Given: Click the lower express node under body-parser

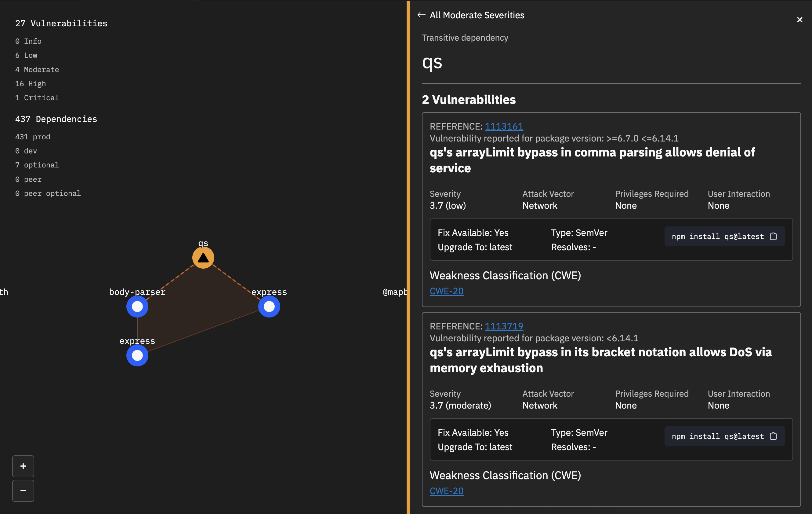Looking at the screenshot, I should 137,355.
